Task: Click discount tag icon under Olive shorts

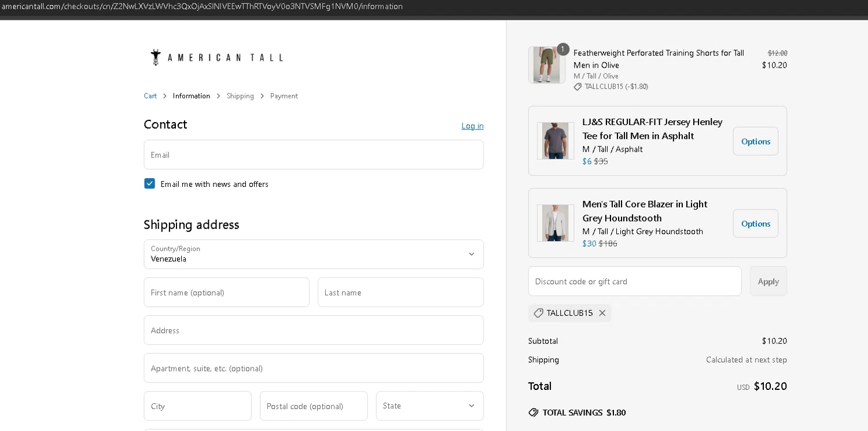Action: pos(578,87)
